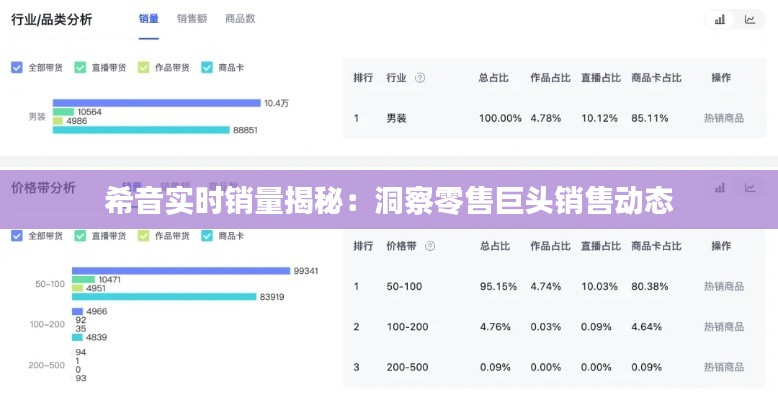Image resolution: width=778 pixels, height=400 pixels.
Task: Open 热销商品 link for 50-100 price row
Action: coord(723,286)
